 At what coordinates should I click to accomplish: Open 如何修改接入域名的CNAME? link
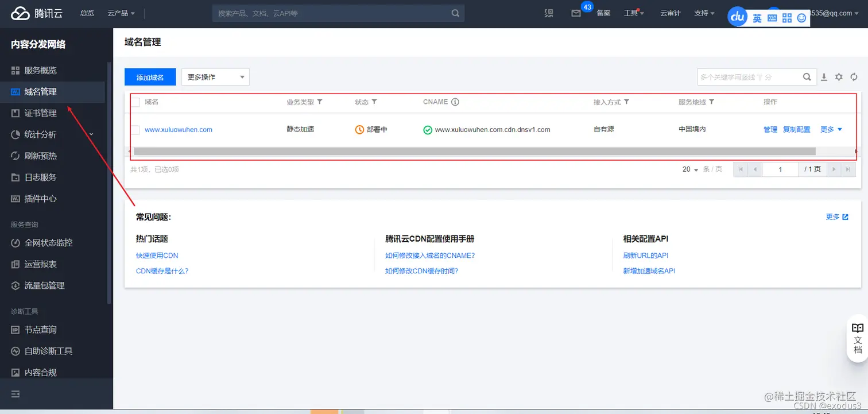pyautogui.click(x=430, y=256)
